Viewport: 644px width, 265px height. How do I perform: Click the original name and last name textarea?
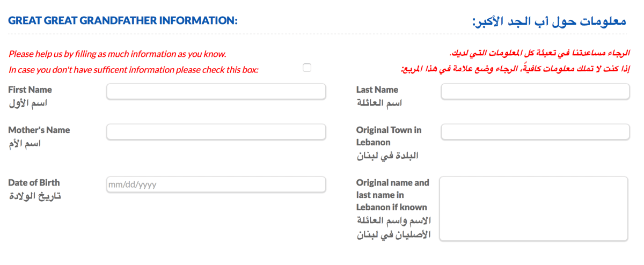pyautogui.click(x=533, y=209)
